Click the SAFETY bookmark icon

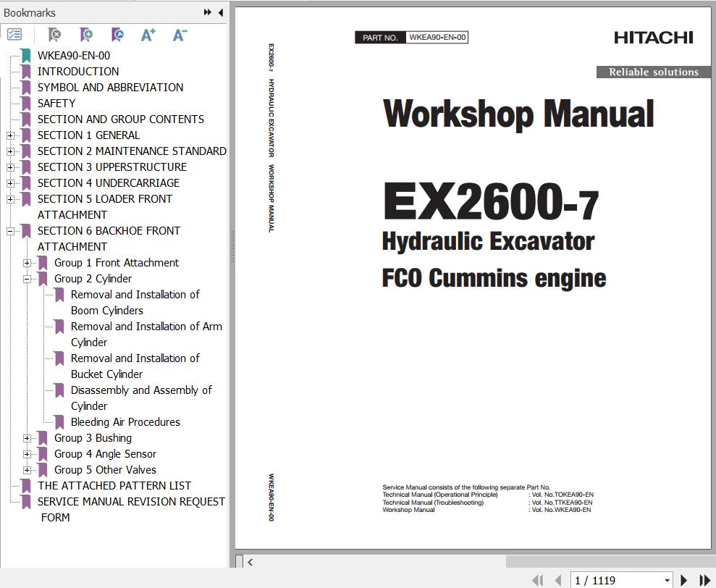(26, 104)
